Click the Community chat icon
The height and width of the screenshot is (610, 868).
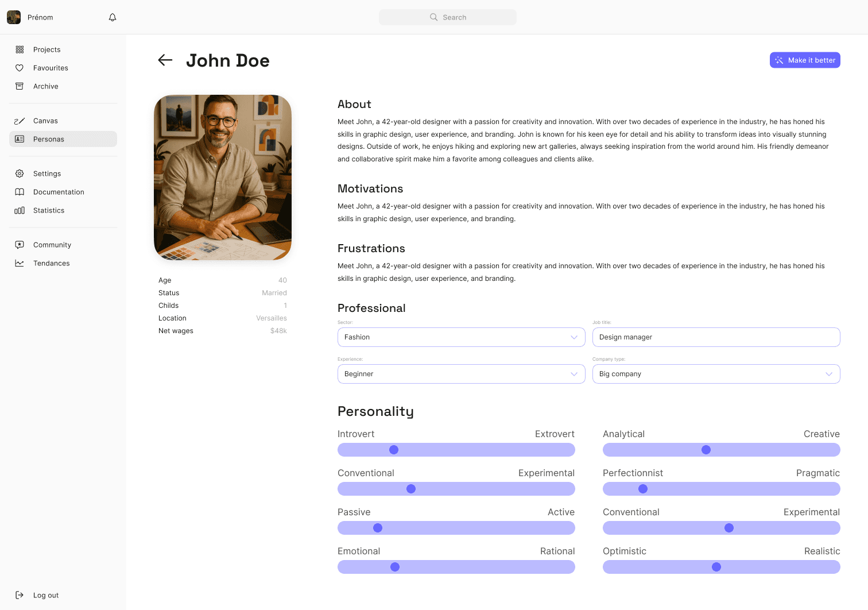pos(20,245)
